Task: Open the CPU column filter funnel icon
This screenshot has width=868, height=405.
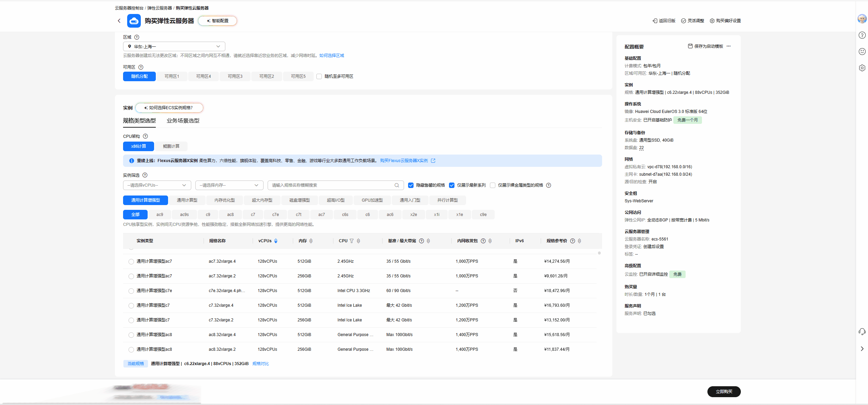Action: coord(351,241)
